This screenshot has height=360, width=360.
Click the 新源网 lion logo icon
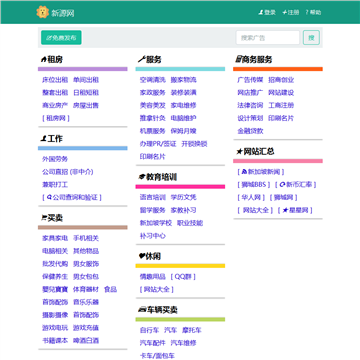[x=43, y=12]
